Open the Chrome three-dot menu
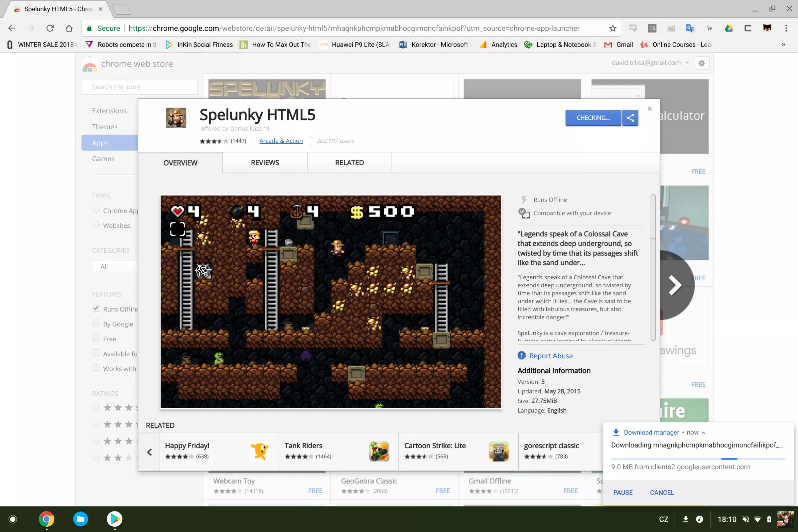The width and height of the screenshot is (798, 532). click(x=786, y=28)
